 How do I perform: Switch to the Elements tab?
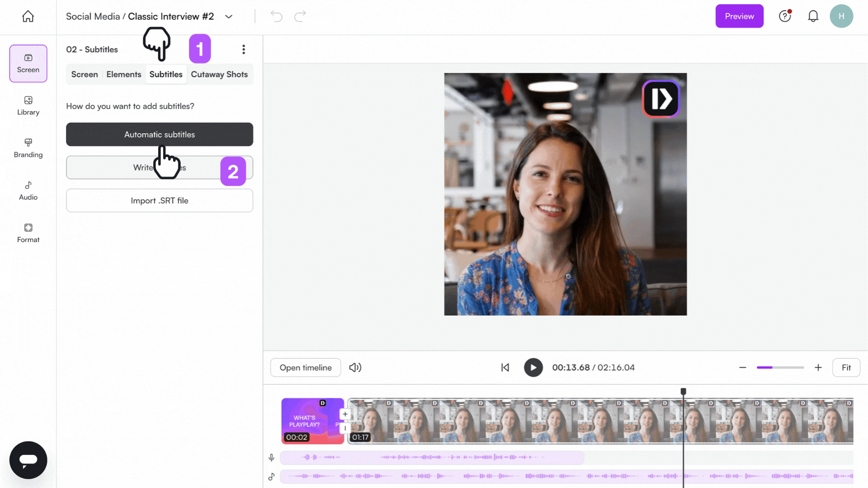(x=123, y=74)
